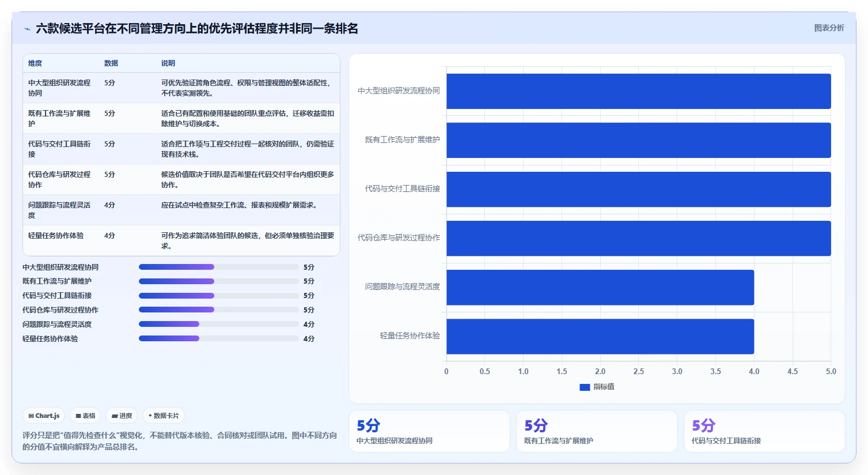Click the description starting 可作为追求简洁体验
868x475 pixels.
(x=248, y=240)
